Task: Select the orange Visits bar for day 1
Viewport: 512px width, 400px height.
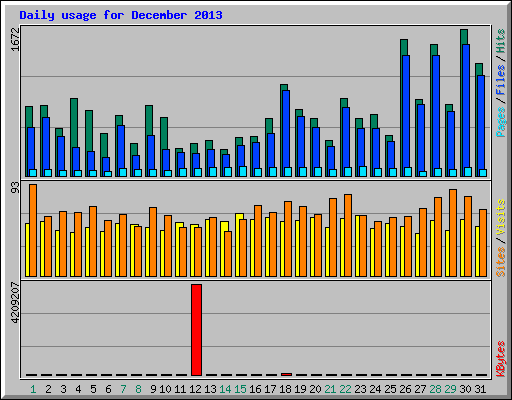Action: 33,230
